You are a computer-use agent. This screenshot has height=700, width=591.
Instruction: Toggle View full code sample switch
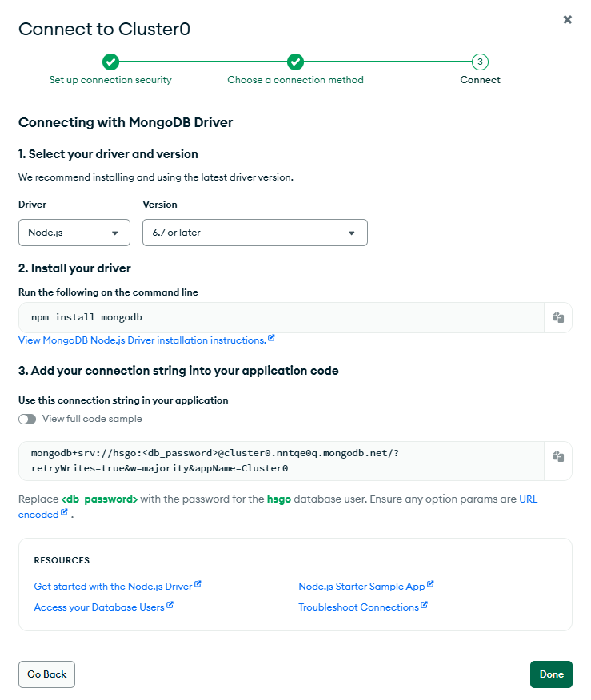pyautogui.click(x=27, y=419)
